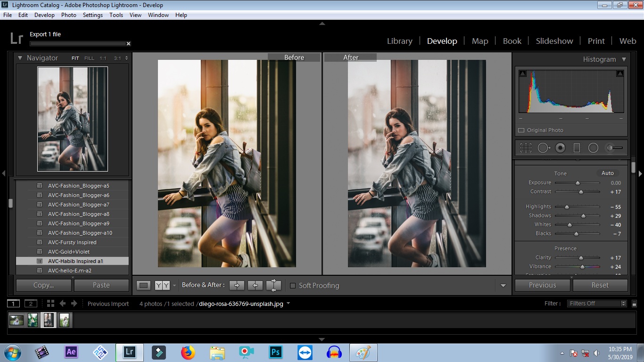
Task: Click the Reset button
Action: [600, 285]
